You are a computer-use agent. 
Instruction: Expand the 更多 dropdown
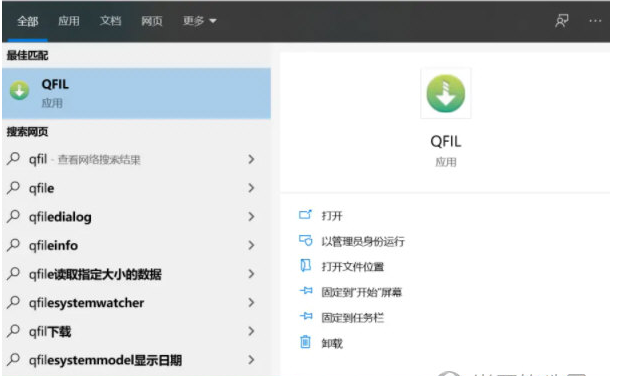pos(199,21)
